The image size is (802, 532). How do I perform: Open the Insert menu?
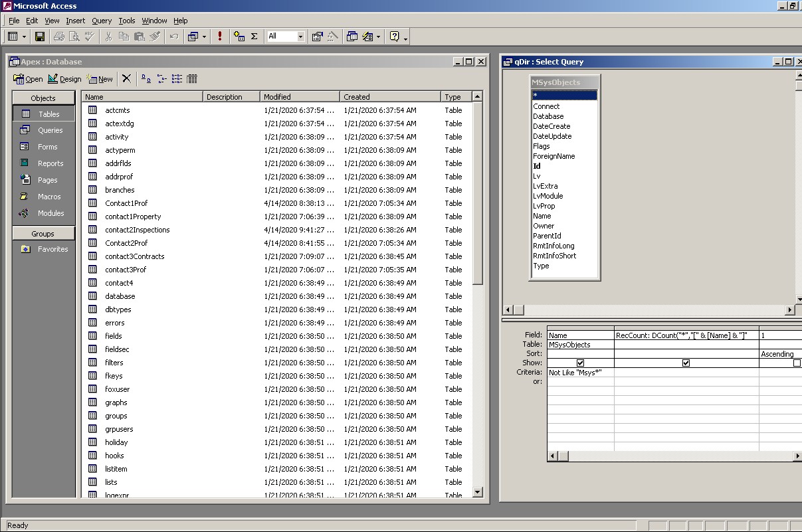[76, 21]
